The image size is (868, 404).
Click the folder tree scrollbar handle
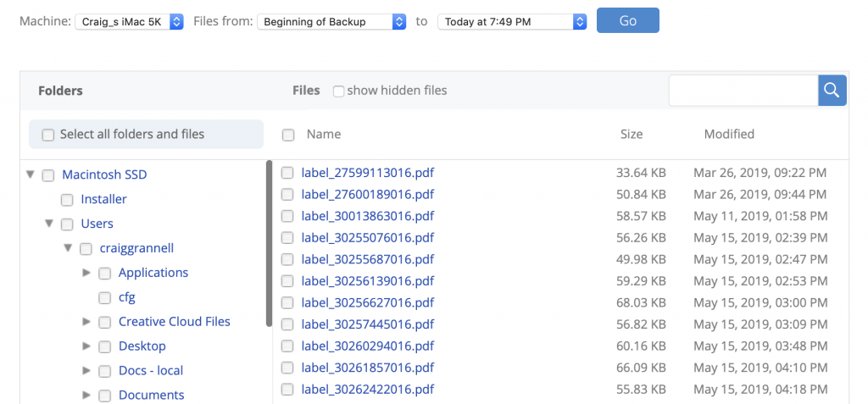tap(269, 244)
